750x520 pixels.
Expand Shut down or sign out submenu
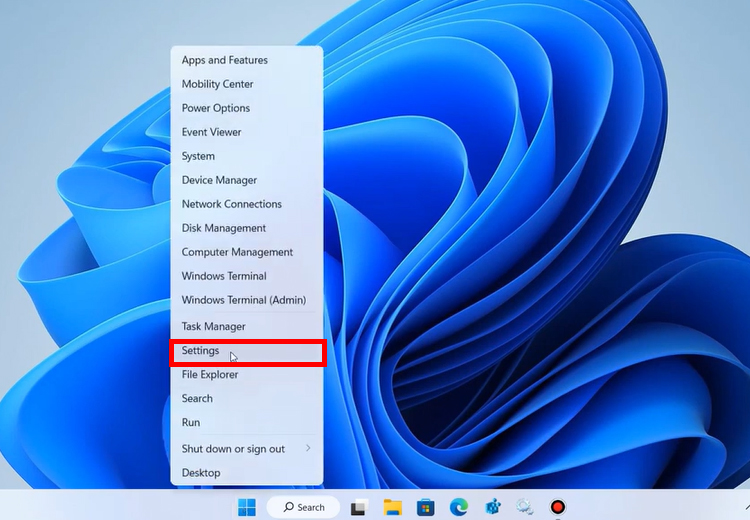coord(247,449)
